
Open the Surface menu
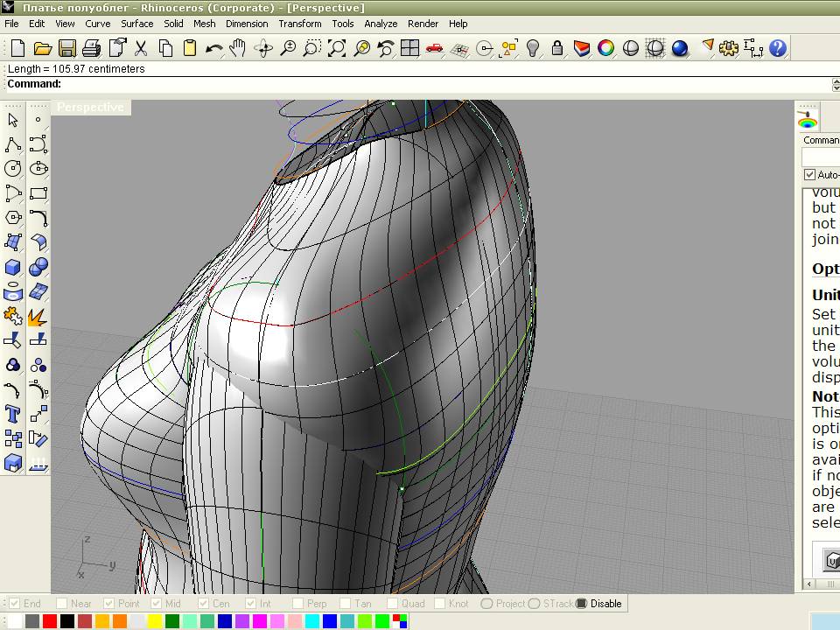136,24
